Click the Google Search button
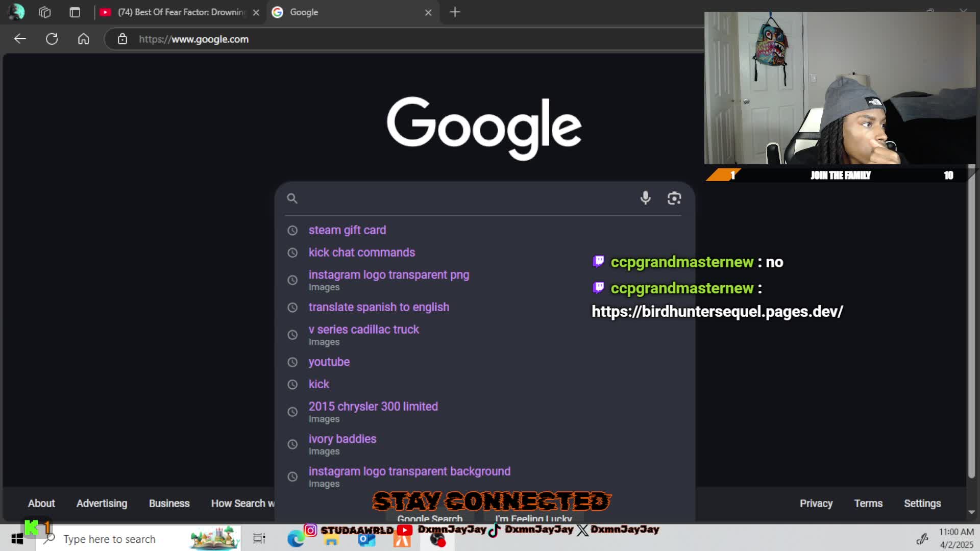 point(430,518)
